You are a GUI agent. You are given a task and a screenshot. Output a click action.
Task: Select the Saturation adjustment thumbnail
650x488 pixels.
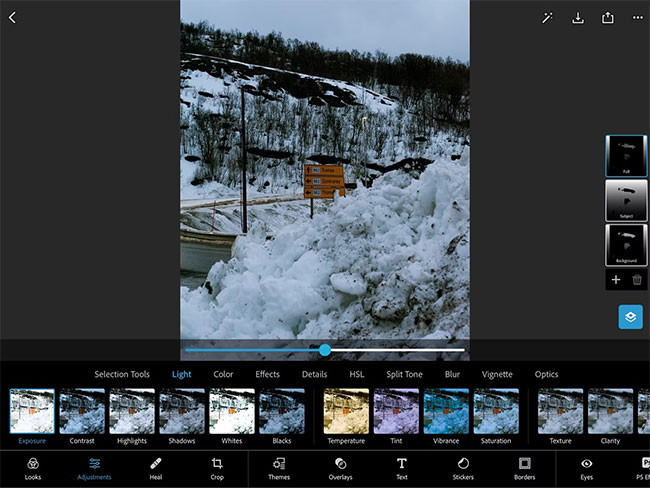click(496, 411)
